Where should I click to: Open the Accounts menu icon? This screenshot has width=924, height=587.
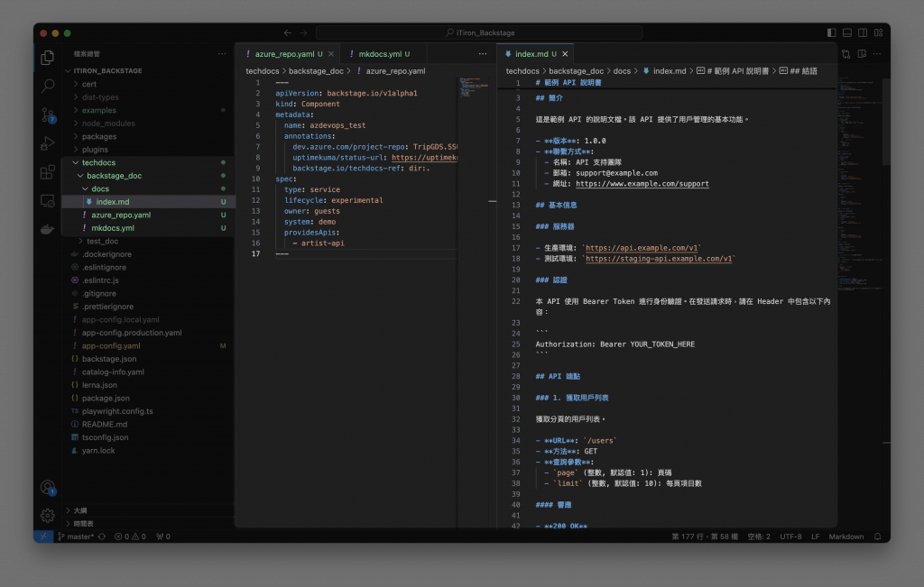pyautogui.click(x=48, y=488)
